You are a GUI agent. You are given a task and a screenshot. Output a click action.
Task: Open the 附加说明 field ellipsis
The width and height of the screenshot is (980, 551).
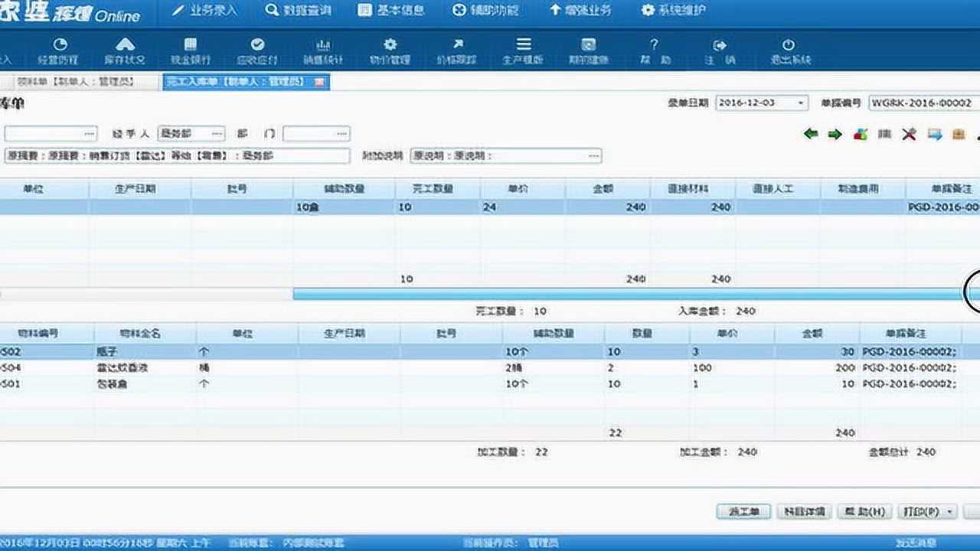[593, 156]
